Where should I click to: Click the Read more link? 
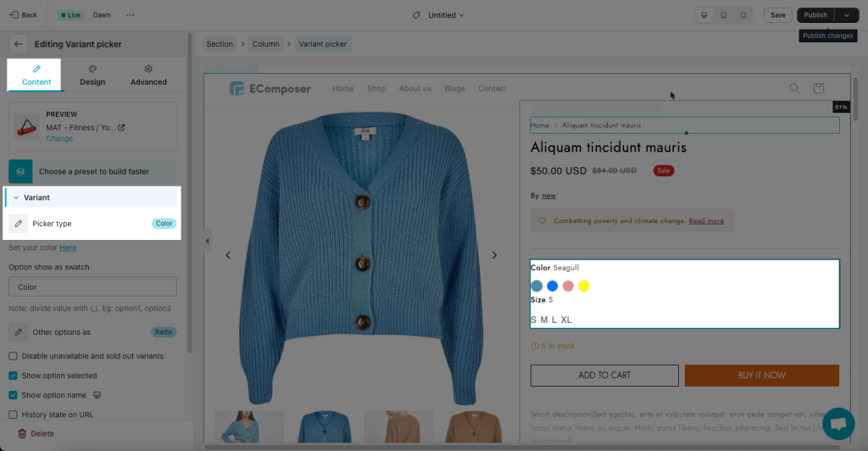(706, 220)
